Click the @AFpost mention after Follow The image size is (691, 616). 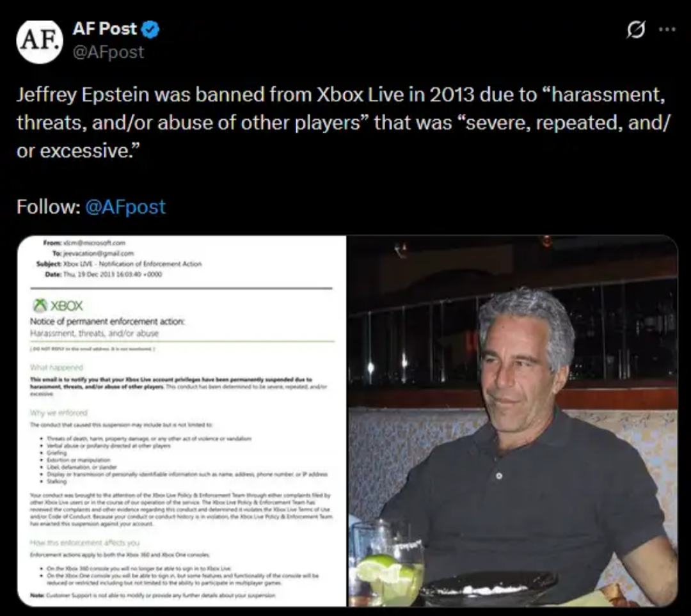125,207
